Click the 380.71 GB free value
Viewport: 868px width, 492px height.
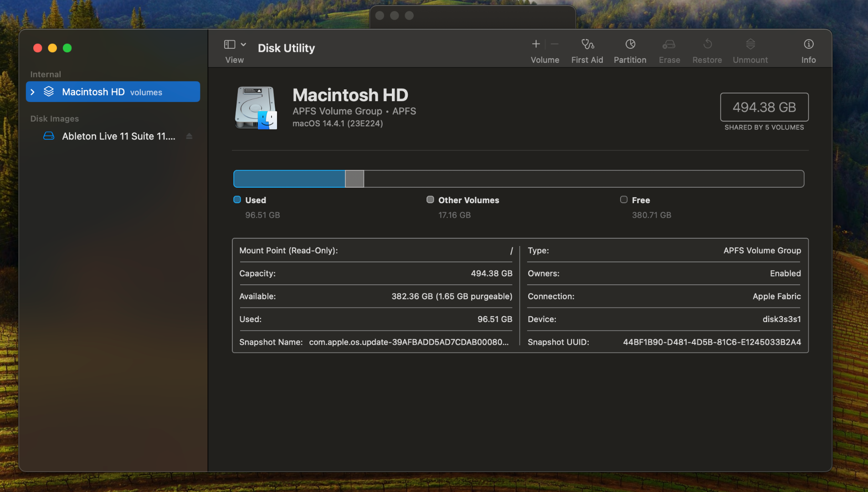652,215
